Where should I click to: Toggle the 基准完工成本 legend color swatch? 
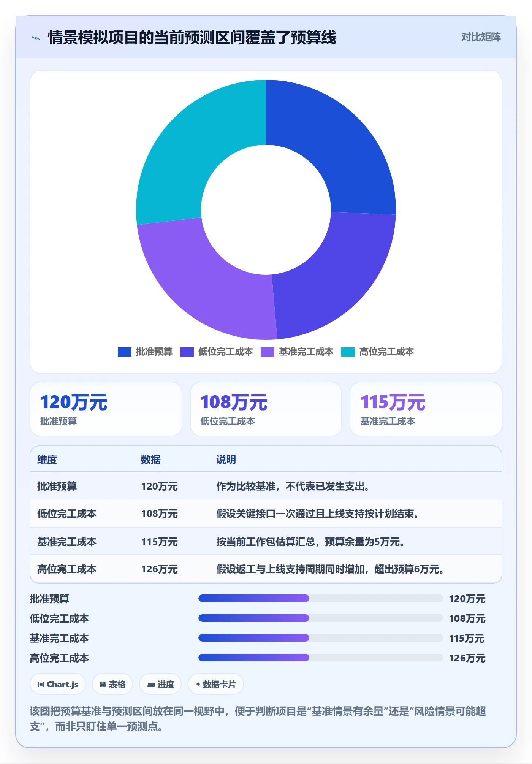268,352
